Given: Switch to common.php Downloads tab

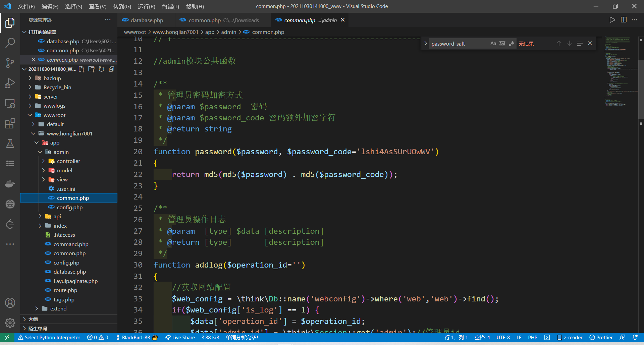Looking at the screenshot, I should [223, 20].
